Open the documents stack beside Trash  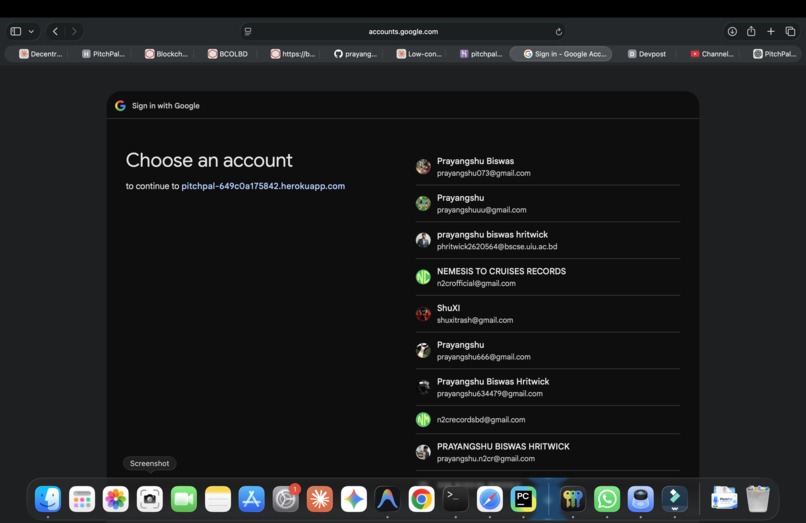(724, 499)
